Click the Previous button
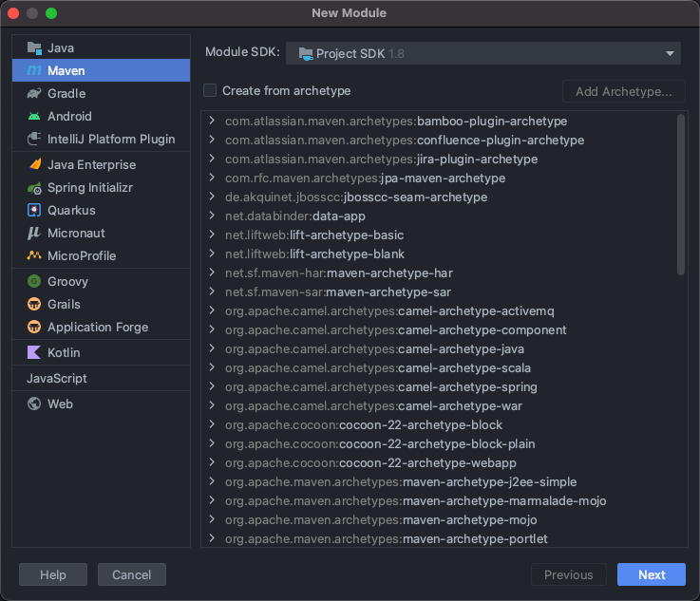The image size is (700, 601). 569,574
